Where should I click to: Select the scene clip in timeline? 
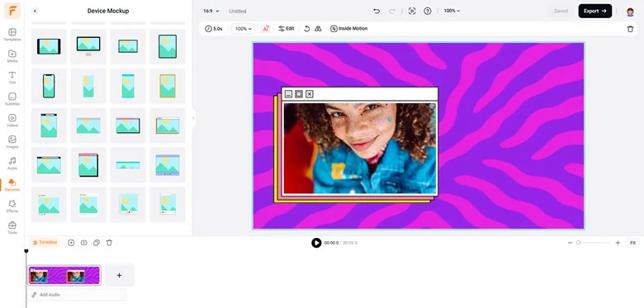(64, 276)
